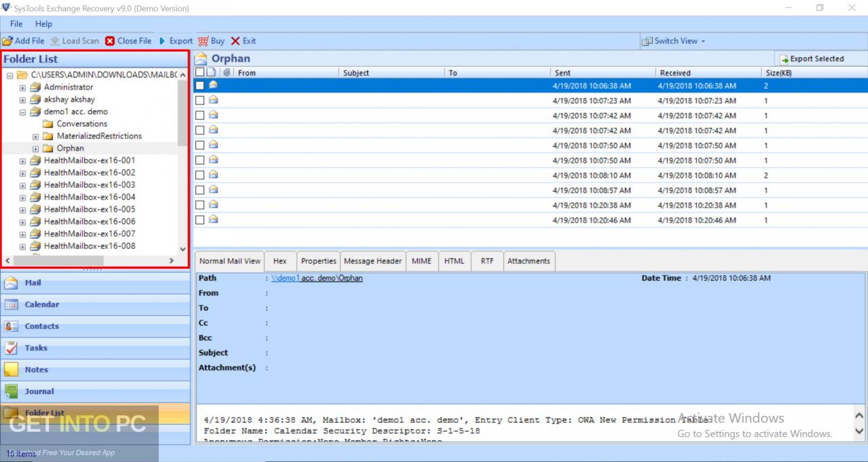Click the Switch View icon
Screen dimensions: 868x462
(x=647, y=41)
